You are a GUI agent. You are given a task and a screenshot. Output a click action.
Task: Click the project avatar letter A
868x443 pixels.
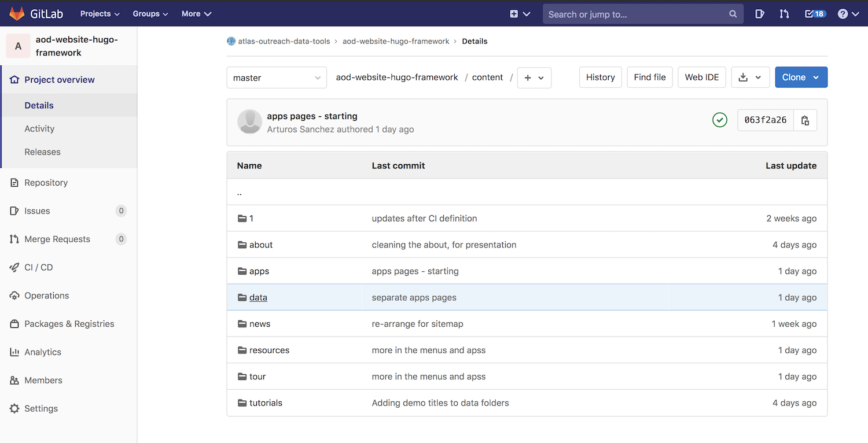pyautogui.click(x=18, y=46)
